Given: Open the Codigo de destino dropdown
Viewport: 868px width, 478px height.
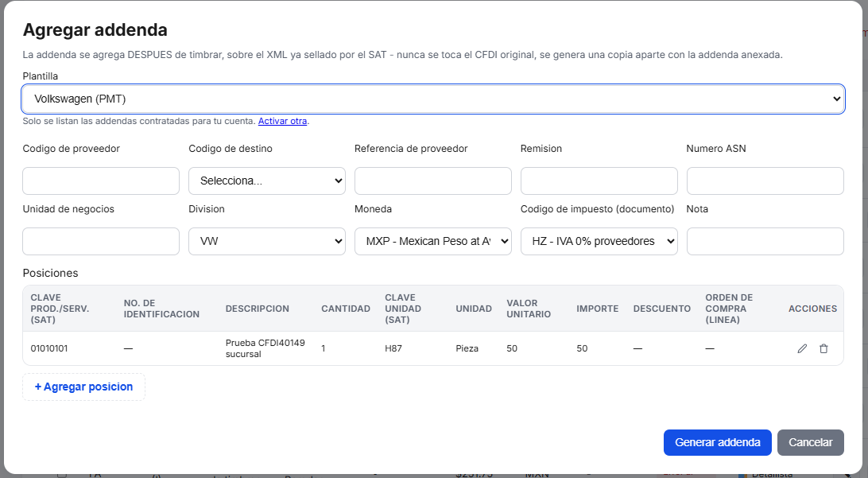Looking at the screenshot, I should pyautogui.click(x=267, y=181).
